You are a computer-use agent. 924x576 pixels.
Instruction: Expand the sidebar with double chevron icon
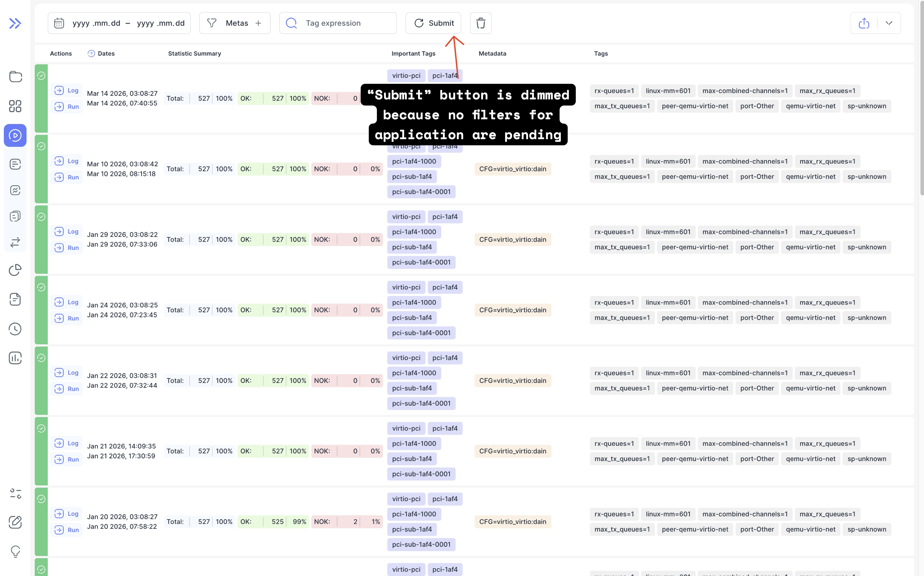click(x=15, y=23)
